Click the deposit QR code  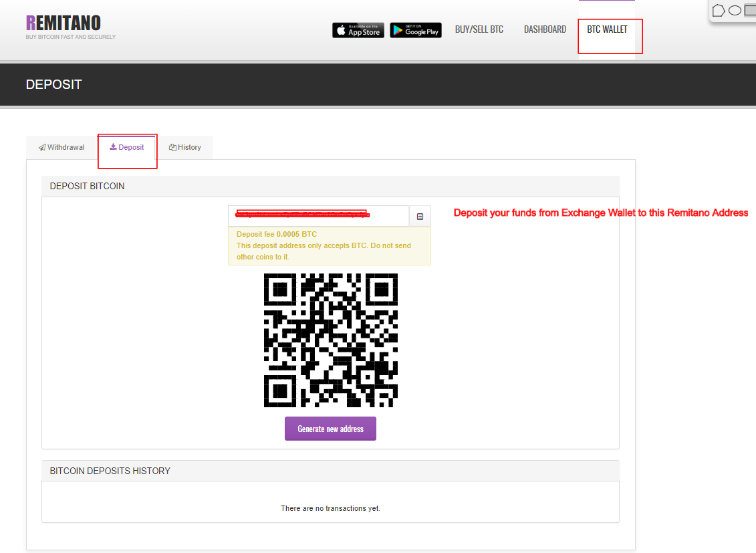click(x=331, y=340)
